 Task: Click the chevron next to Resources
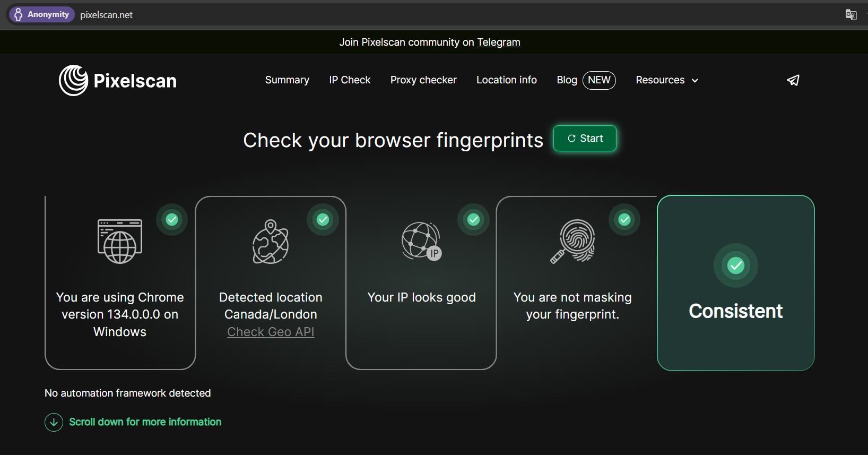click(695, 81)
